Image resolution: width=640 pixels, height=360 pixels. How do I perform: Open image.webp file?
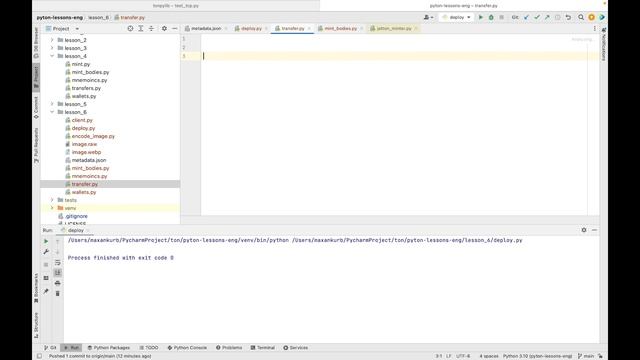point(86,152)
